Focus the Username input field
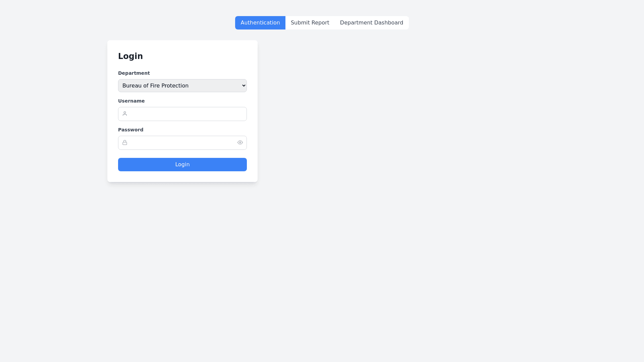Screen dimensions: 644x362 (186, 114)
